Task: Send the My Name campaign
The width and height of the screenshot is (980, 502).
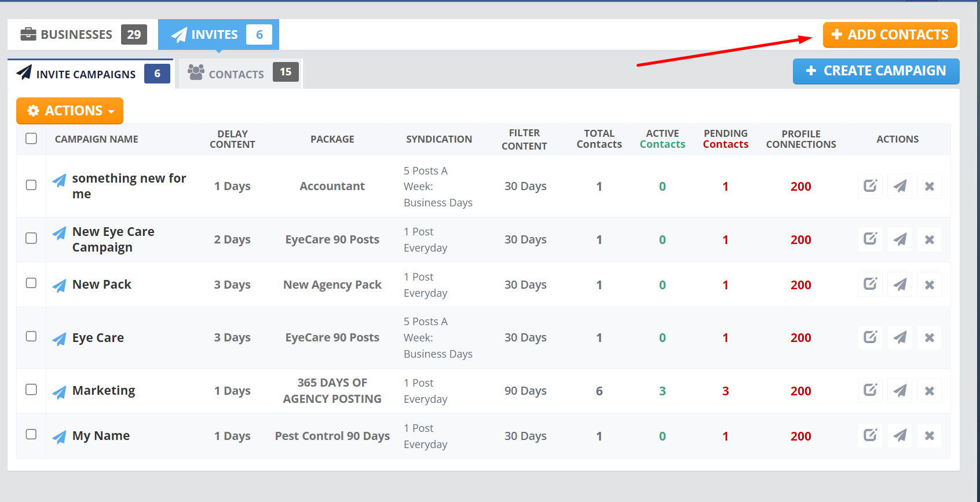Action: (x=899, y=436)
